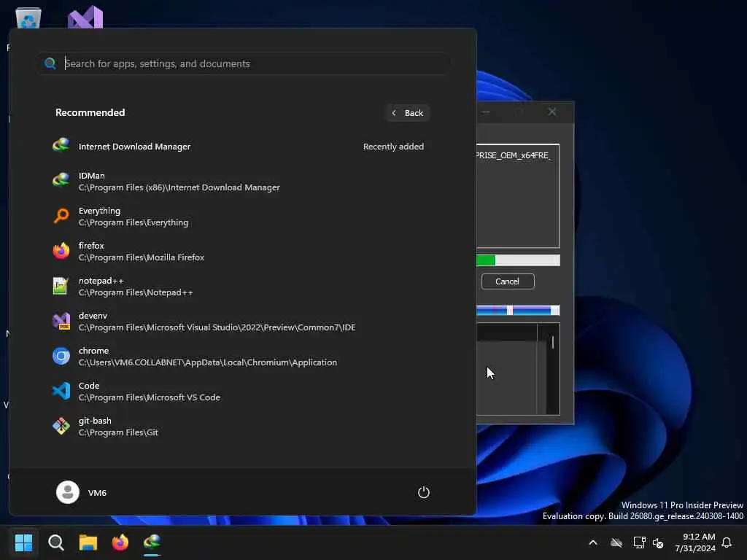Launch the VS Code icon
The height and width of the screenshot is (560, 747).
point(61,391)
